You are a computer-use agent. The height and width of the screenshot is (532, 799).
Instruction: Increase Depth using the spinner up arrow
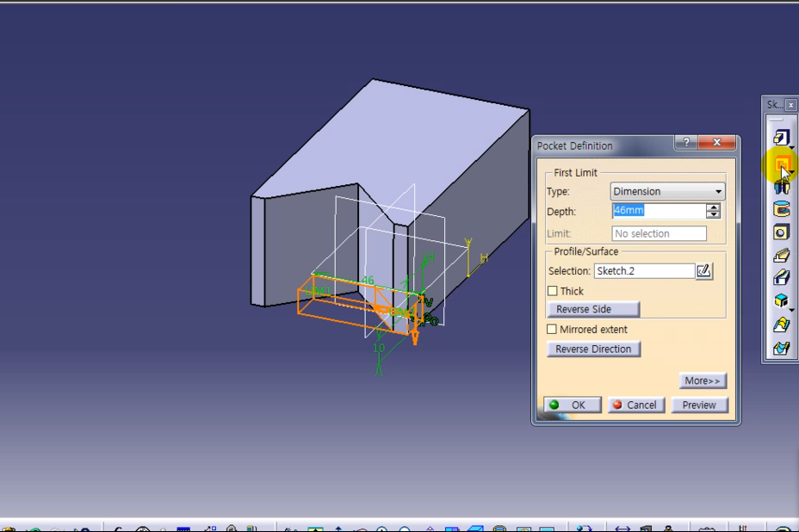713,207
